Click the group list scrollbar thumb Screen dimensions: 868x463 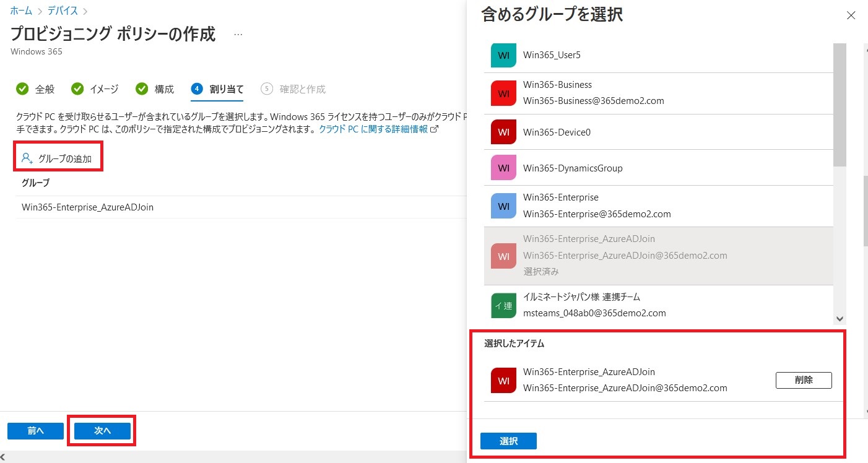(x=840, y=105)
